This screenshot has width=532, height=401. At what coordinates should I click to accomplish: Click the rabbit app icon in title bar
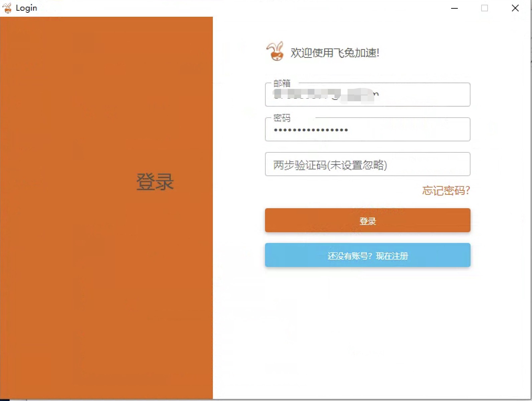pos(7,8)
